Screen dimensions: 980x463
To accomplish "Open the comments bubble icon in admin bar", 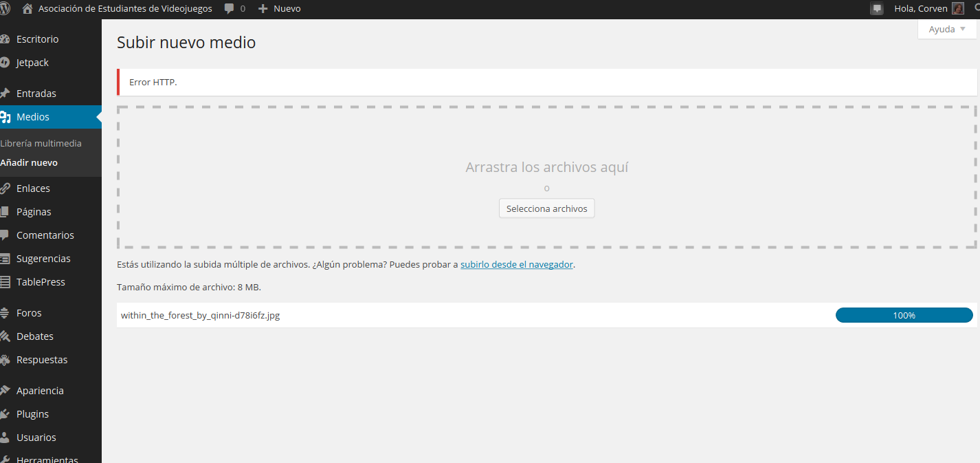I will (230, 9).
